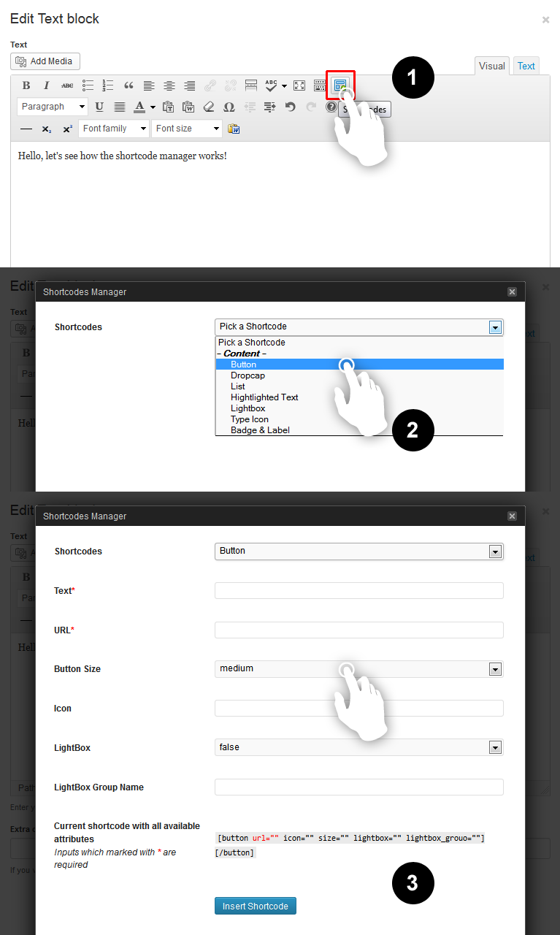The height and width of the screenshot is (935, 560).
Task: Choose 'Pick a Shortcode' option in list
Action: [x=359, y=343]
